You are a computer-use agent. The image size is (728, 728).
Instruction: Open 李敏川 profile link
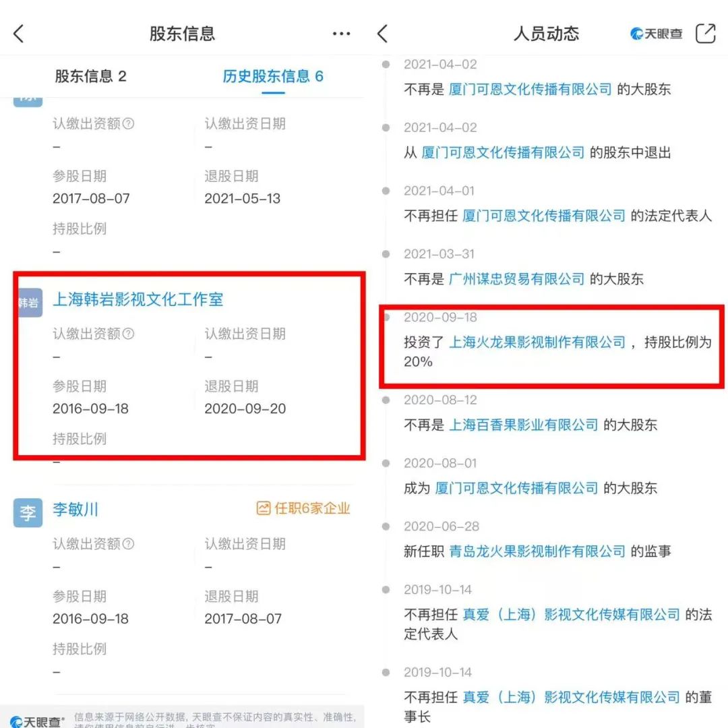[x=75, y=510]
